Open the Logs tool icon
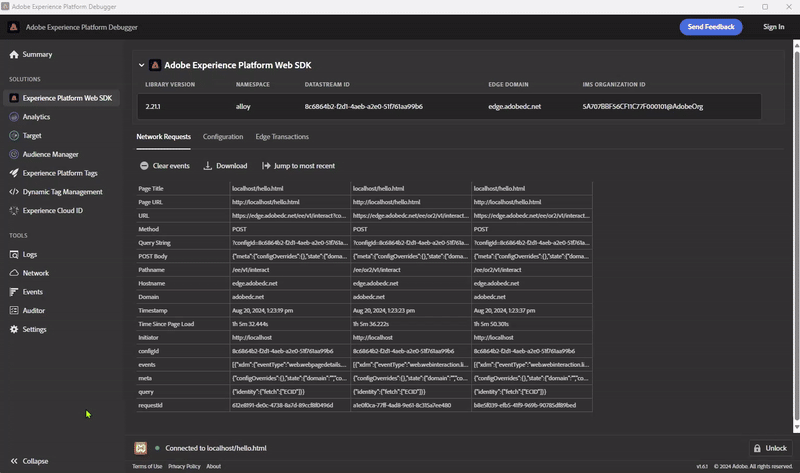The height and width of the screenshot is (473, 800). 14,255
